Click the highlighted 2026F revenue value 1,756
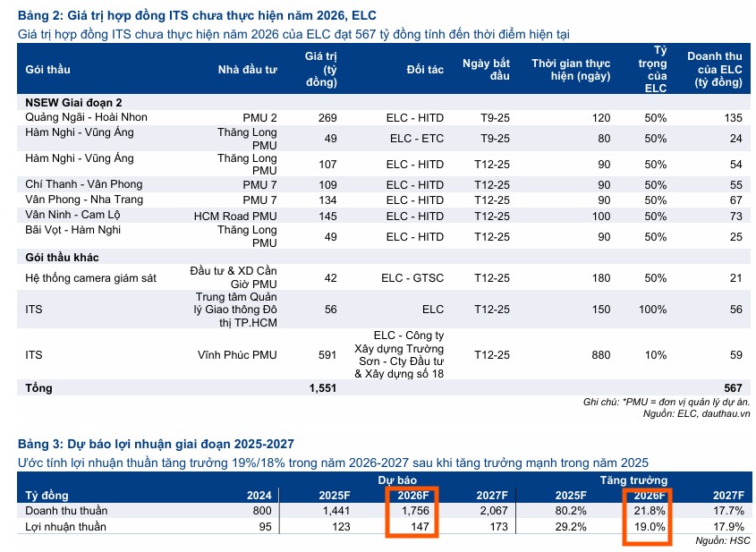 413,511
